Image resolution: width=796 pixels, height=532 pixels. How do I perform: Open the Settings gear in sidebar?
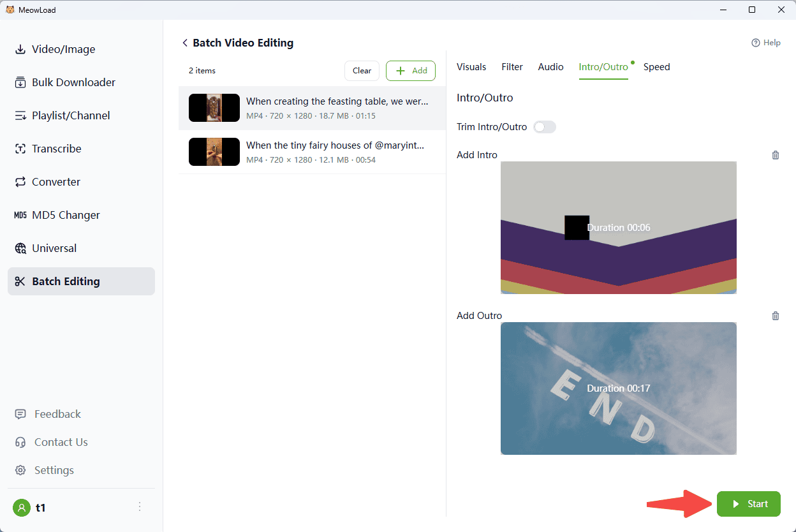tap(20, 470)
